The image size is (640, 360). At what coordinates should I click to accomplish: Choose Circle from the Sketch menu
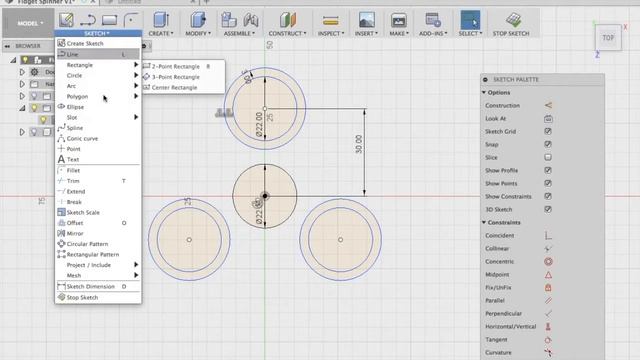(98, 76)
